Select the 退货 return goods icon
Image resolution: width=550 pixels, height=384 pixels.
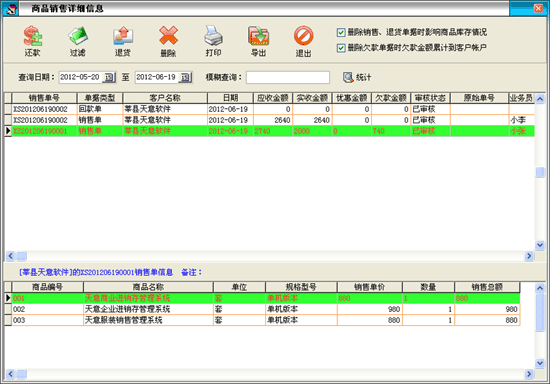123,35
